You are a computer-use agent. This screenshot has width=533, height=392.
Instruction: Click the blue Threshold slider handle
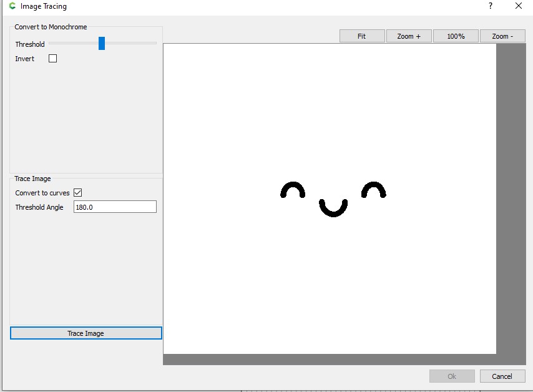tap(102, 43)
